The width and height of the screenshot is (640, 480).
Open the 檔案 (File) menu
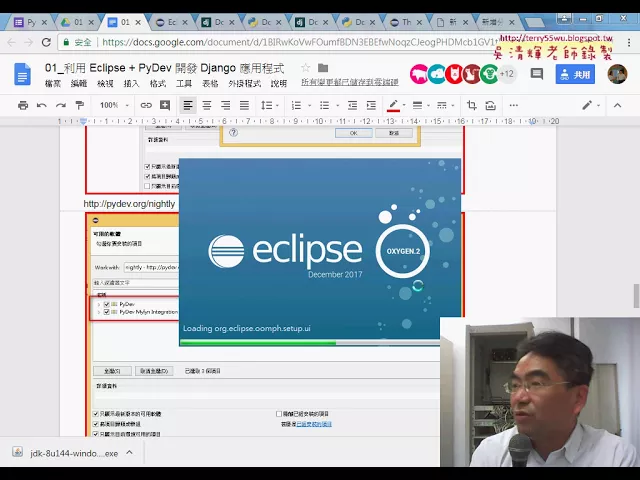pyautogui.click(x=53, y=84)
